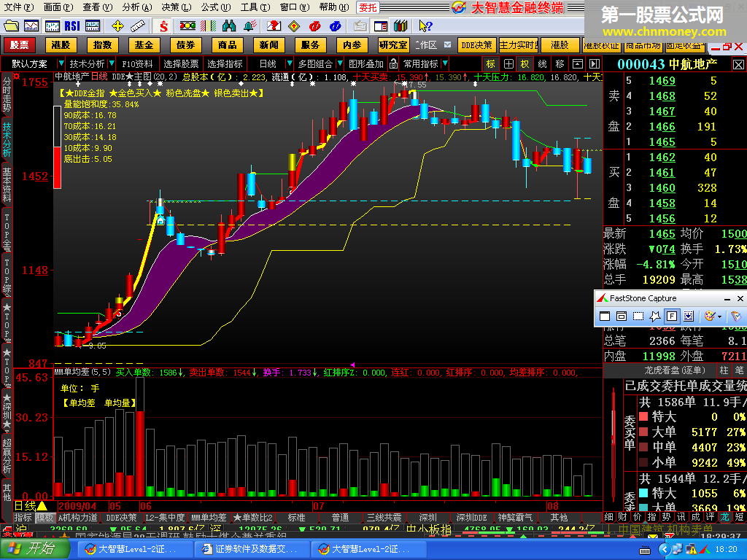Viewport: 747px width, 560px height.
Task: Select the blue circle info icon
Action: pos(336,26)
